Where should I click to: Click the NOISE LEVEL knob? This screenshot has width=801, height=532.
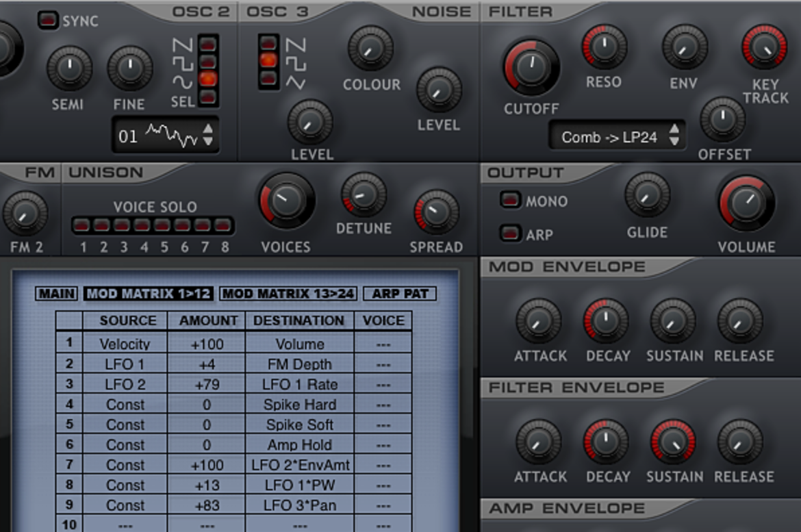pos(440,90)
